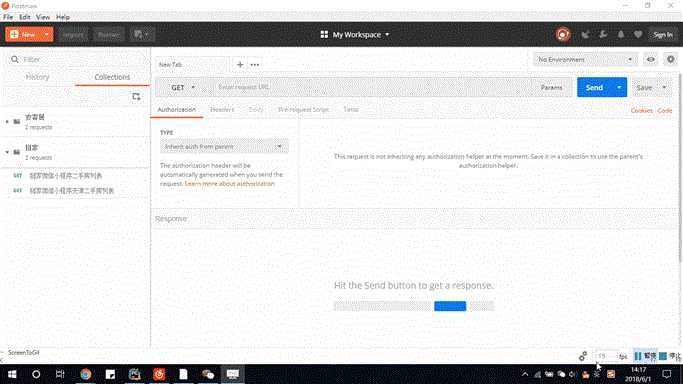The image size is (683, 384).
Task: Open the Runner button
Action: coord(108,35)
